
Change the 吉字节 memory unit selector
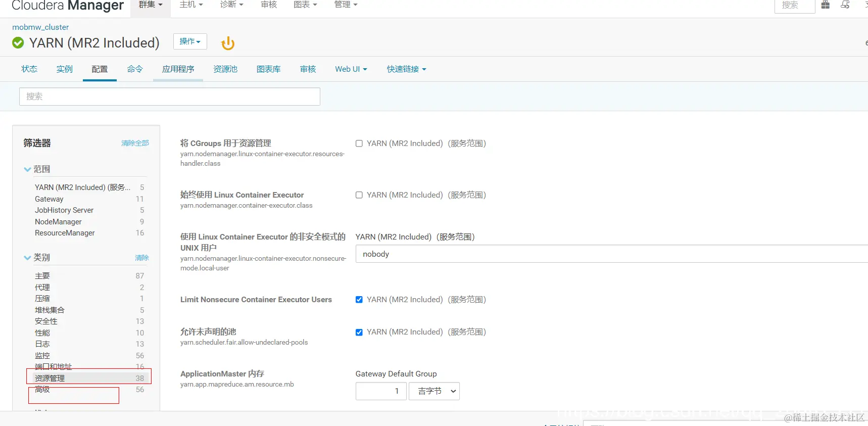[434, 391]
